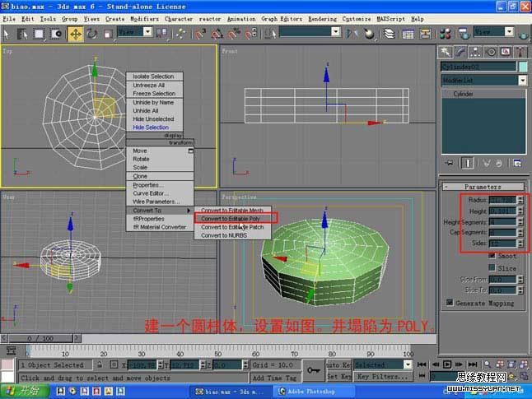Click Pin Stack icon under modifier stack
The height and width of the screenshot is (399, 532).
449,163
